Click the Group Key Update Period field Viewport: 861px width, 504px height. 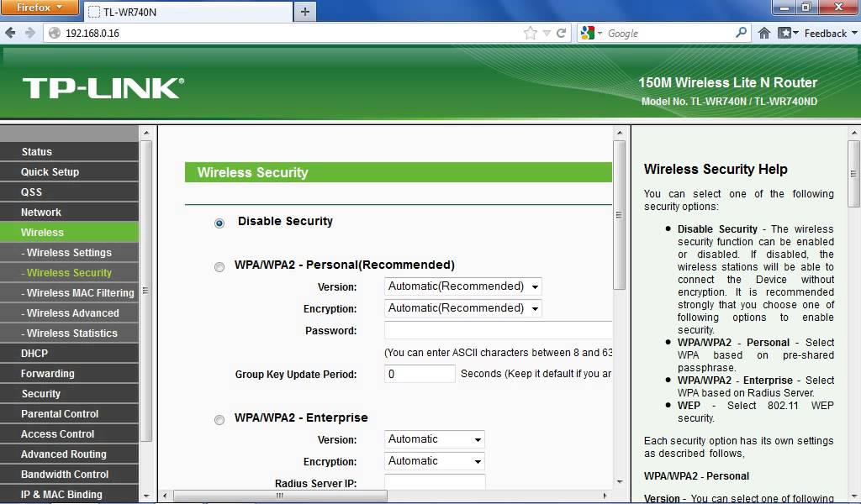420,374
